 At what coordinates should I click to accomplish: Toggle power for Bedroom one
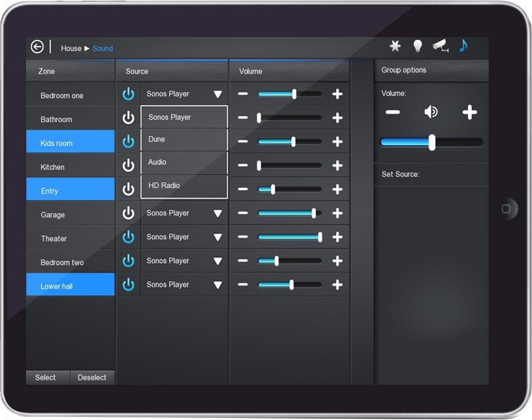click(128, 94)
